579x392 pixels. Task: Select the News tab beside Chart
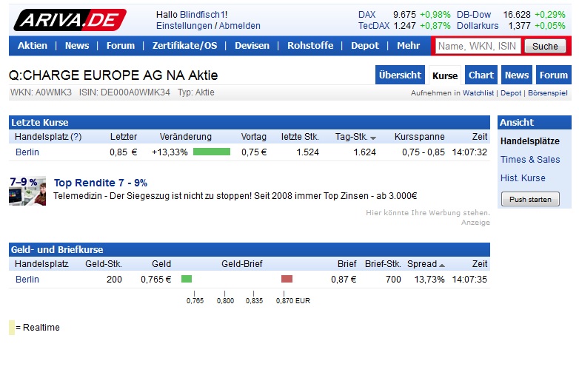(x=517, y=75)
